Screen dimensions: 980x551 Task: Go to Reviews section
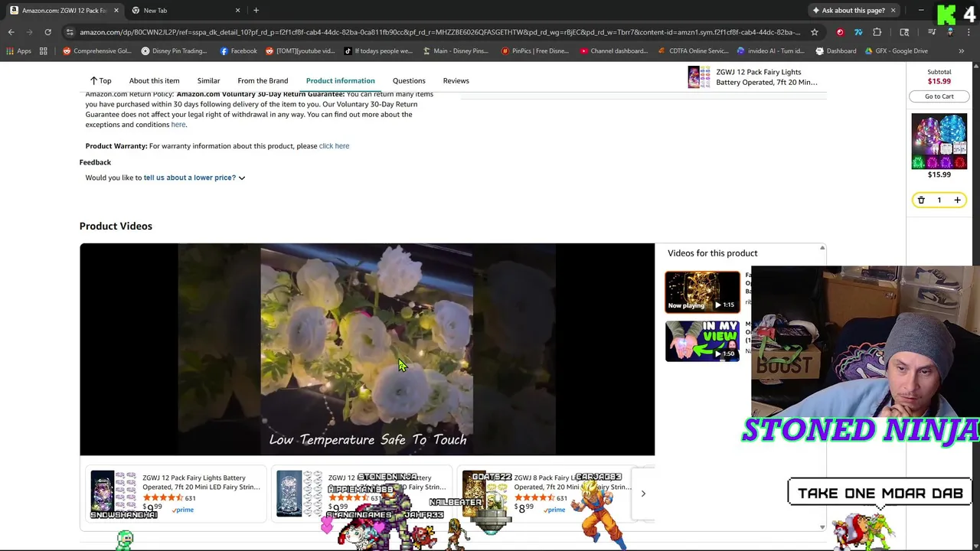456,80
